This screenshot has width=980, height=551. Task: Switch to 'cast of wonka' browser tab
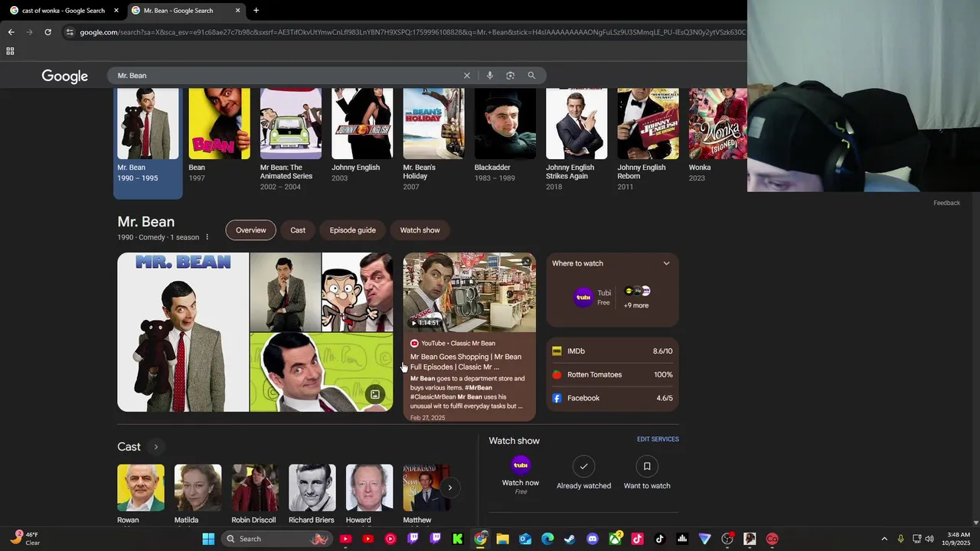[64, 11]
